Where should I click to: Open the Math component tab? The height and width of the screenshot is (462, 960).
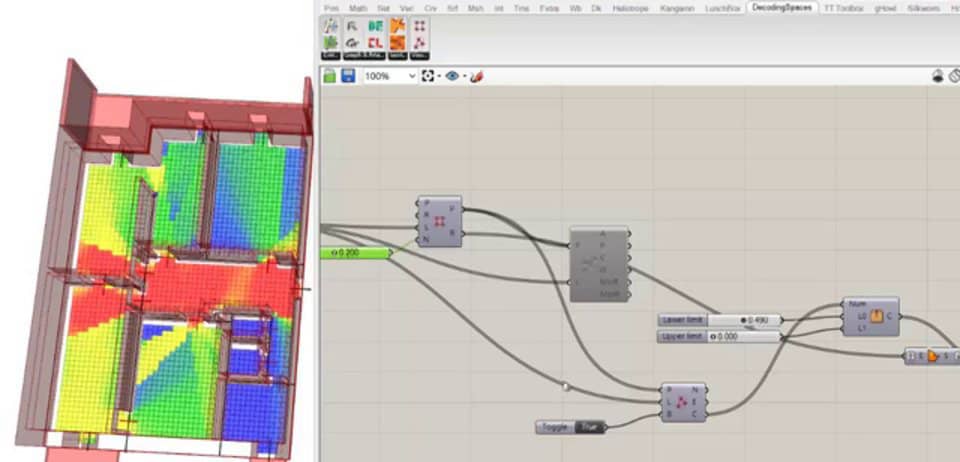tap(358, 9)
